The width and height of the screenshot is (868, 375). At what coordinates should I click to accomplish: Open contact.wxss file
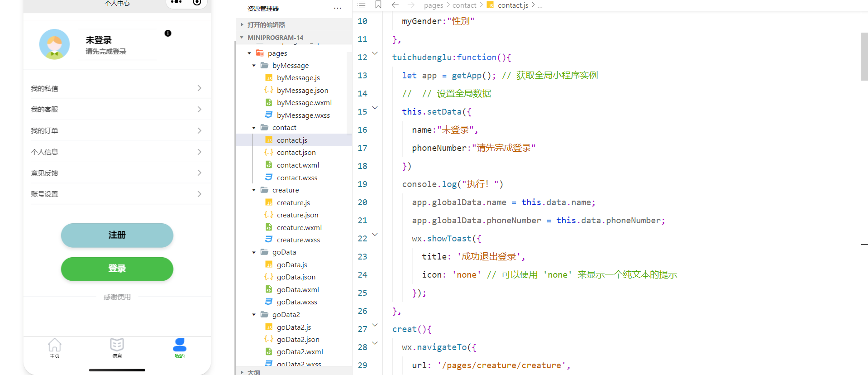(297, 178)
